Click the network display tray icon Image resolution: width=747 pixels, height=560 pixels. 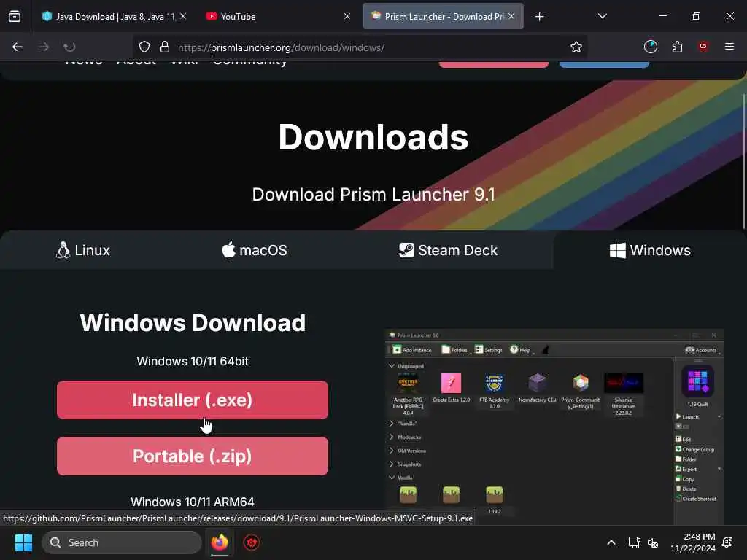pyautogui.click(x=634, y=542)
